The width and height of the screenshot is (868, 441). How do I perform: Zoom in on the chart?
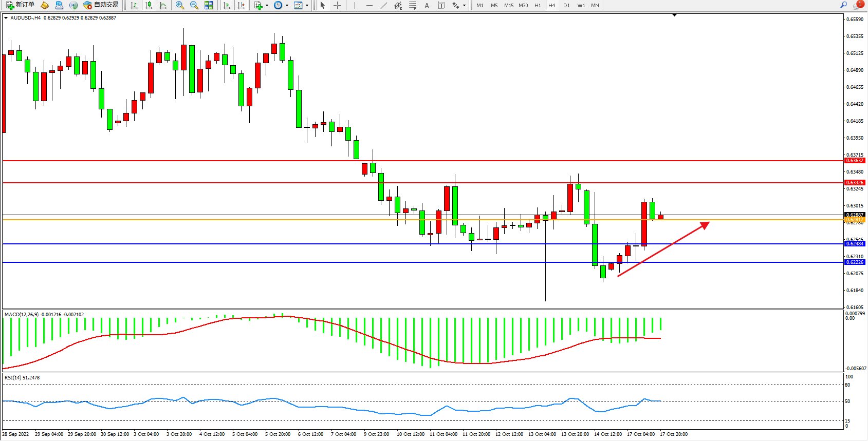(x=180, y=5)
